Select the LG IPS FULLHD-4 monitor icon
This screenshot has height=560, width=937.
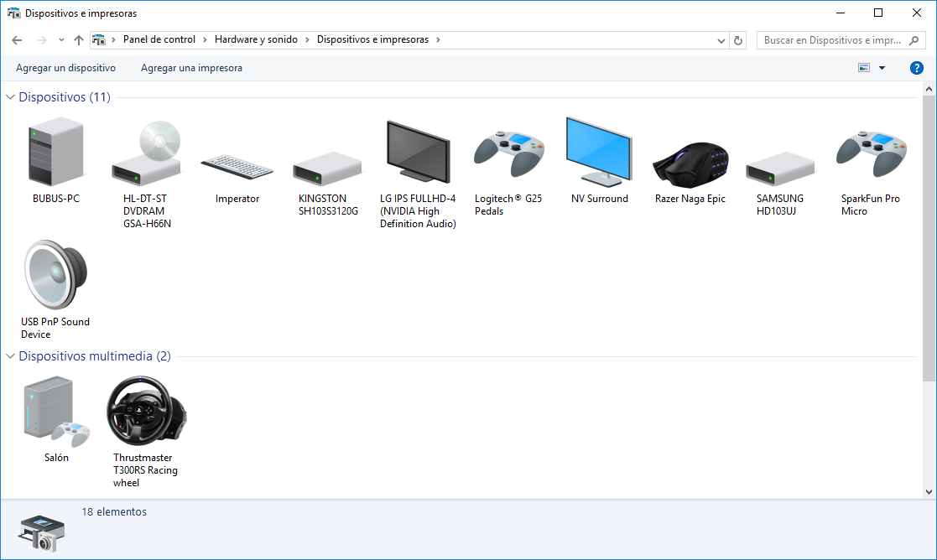click(x=419, y=152)
